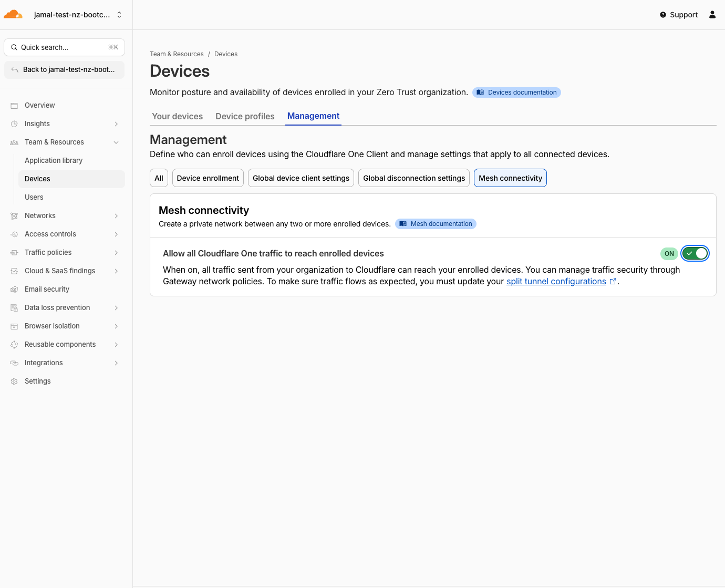The height and width of the screenshot is (588, 725).
Task: Open the user account profile icon
Action: click(712, 15)
